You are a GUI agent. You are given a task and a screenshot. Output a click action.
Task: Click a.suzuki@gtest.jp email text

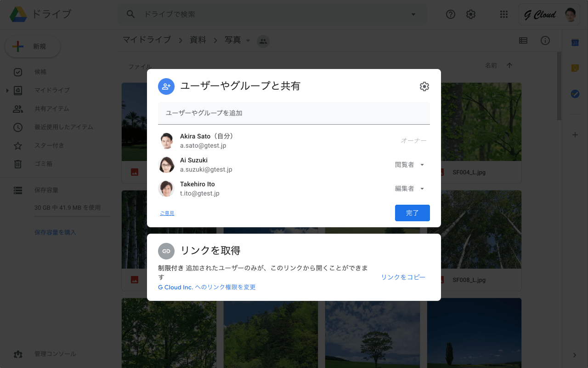(206, 170)
